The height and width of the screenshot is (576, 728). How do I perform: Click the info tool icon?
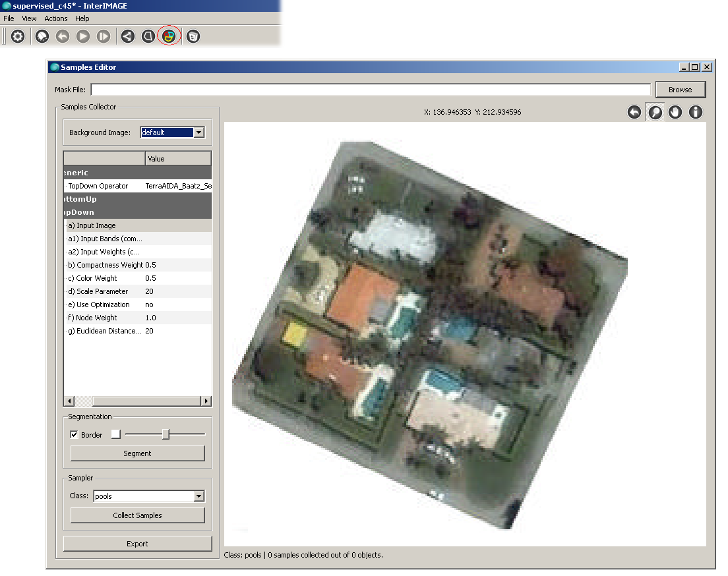coord(696,112)
